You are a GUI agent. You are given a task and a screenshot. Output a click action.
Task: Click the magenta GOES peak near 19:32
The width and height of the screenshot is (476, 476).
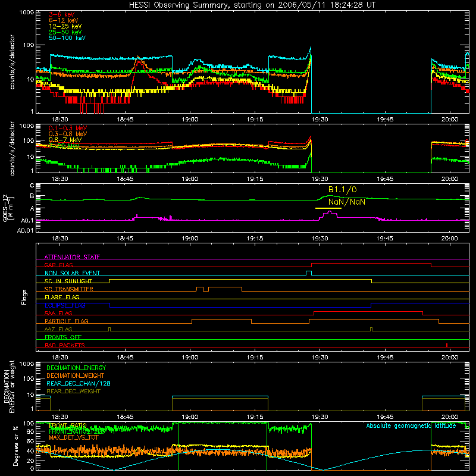click(x=330, y=212)
